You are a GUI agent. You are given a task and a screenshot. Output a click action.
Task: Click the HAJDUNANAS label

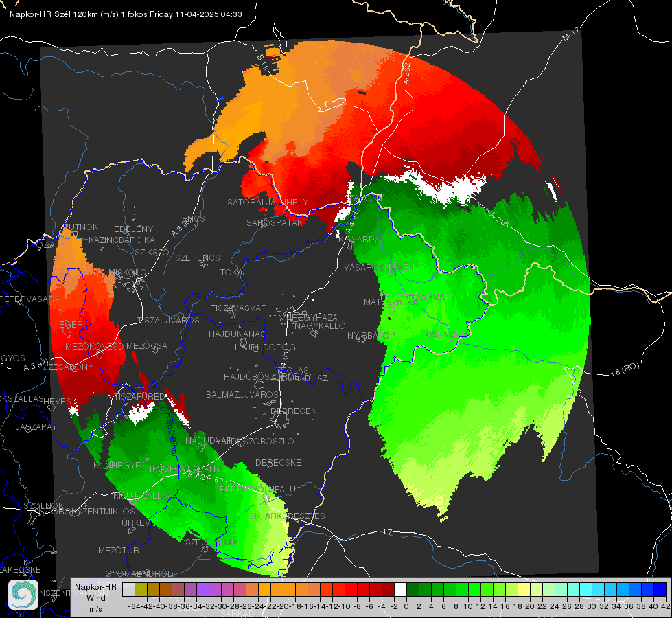pos(237,334)
